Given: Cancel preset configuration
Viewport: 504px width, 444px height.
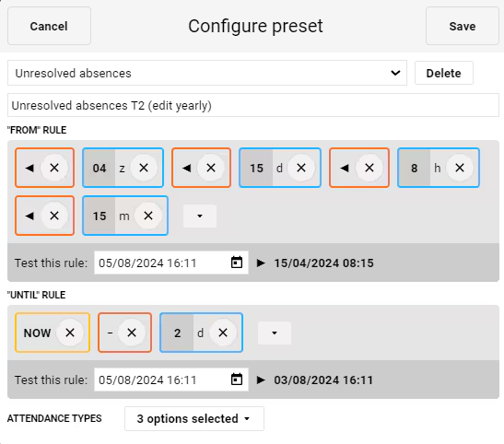Looking at the screenshot, I should 49,26.
